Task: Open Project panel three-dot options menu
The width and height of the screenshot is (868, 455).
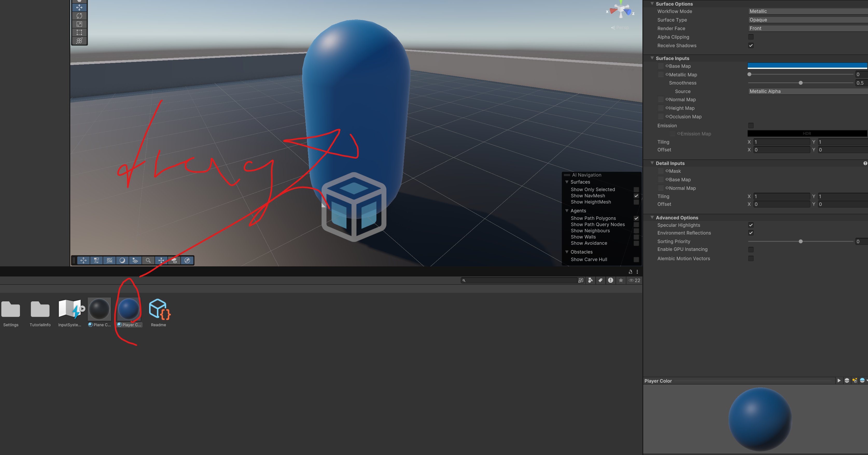Action: [637, 272]
